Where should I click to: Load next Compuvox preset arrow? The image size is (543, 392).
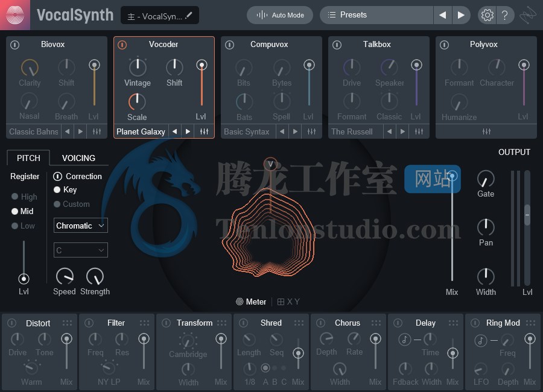295,131
